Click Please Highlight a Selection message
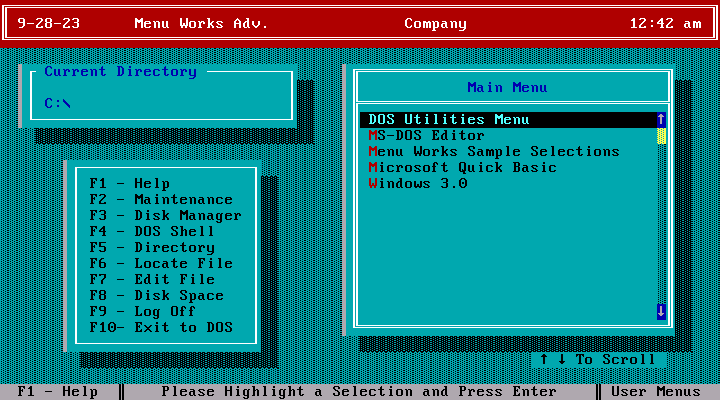Image resolution: width=720 pixels, height=400 pixels. pos(359,392)
